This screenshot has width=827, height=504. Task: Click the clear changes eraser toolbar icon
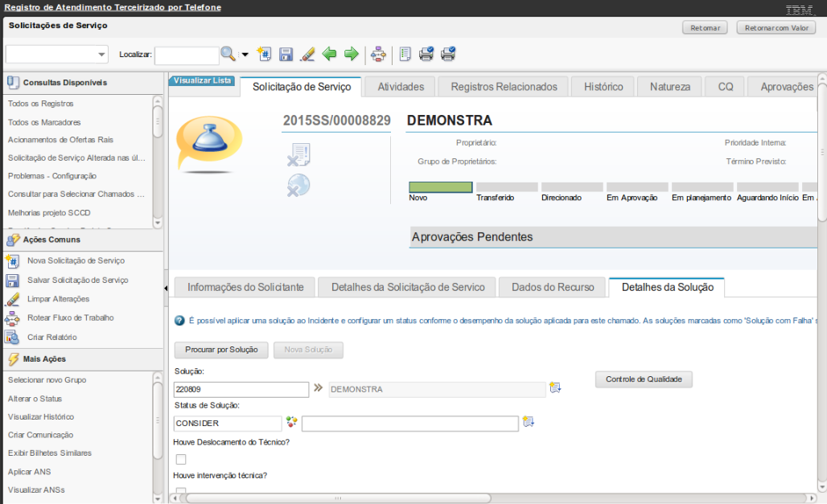(307, 54)
